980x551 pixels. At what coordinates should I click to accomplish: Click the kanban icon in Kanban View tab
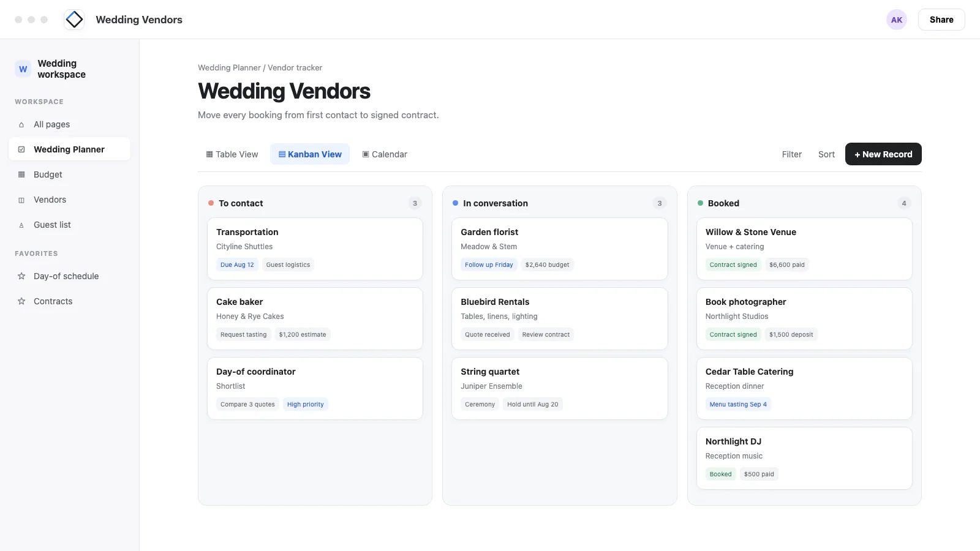[282, 154]
